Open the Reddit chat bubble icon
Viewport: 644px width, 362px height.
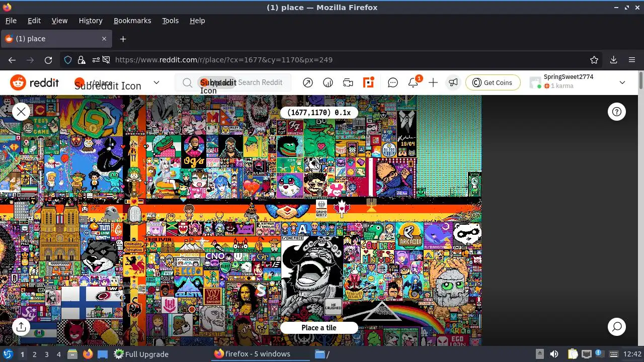coord(393,82)
